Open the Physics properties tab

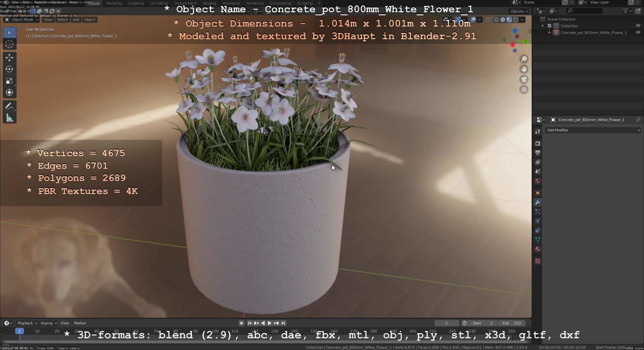pos(538,221)
